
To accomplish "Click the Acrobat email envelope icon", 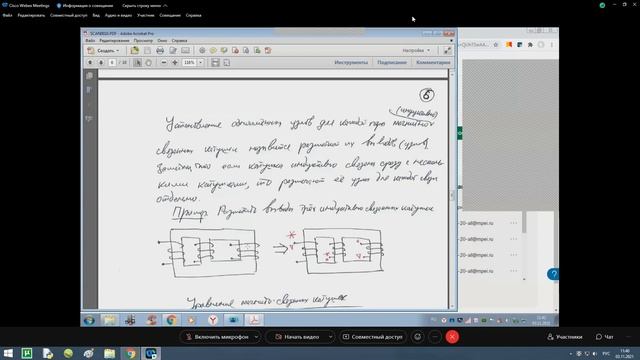I will click(x=185, y=51).
